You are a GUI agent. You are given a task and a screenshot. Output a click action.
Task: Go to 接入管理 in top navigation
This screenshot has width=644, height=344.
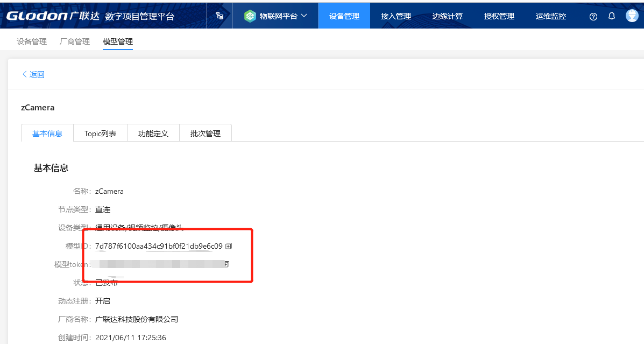(396, 16)
